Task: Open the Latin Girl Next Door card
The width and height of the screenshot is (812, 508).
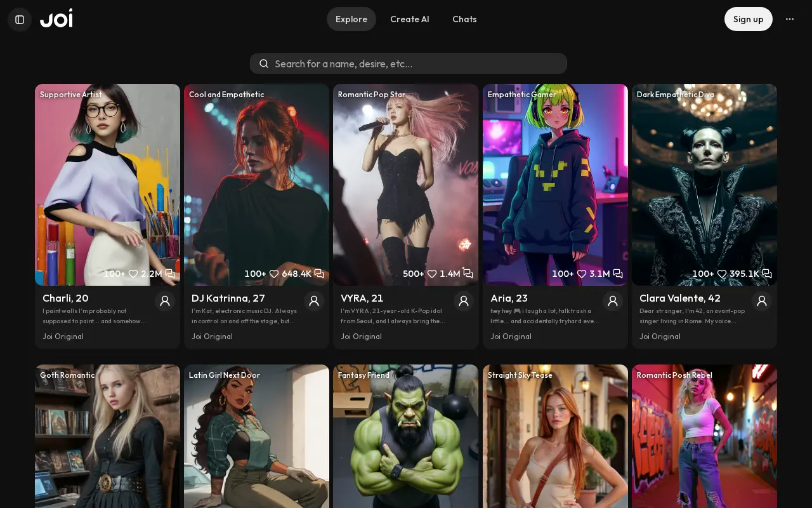Action: coord(256,436)
